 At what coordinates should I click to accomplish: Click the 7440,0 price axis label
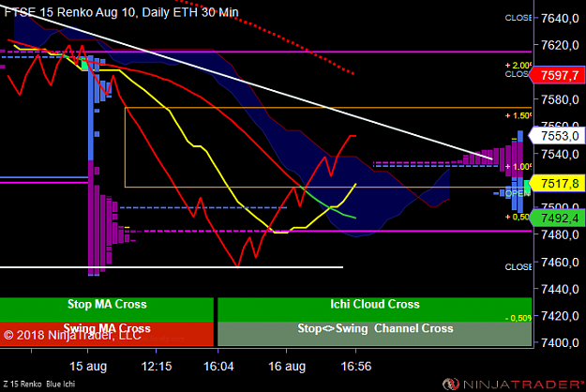pyautogui.click(x=560, y=289)
